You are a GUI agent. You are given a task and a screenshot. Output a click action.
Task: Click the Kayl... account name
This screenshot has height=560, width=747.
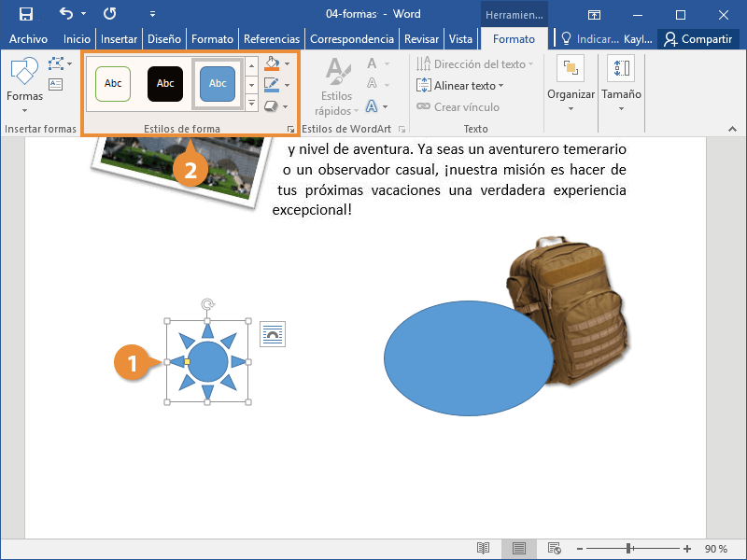(638, 39)
